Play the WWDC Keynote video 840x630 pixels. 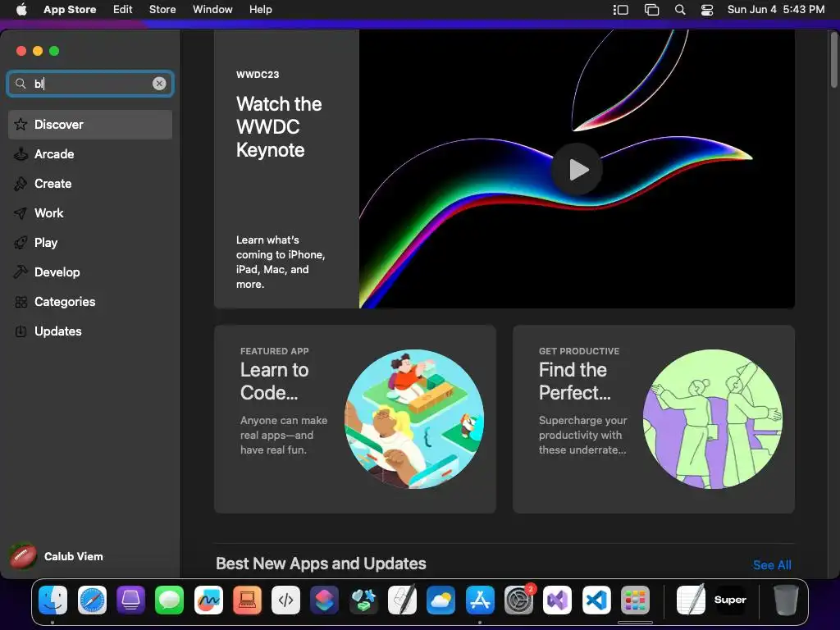coord(577,169)
